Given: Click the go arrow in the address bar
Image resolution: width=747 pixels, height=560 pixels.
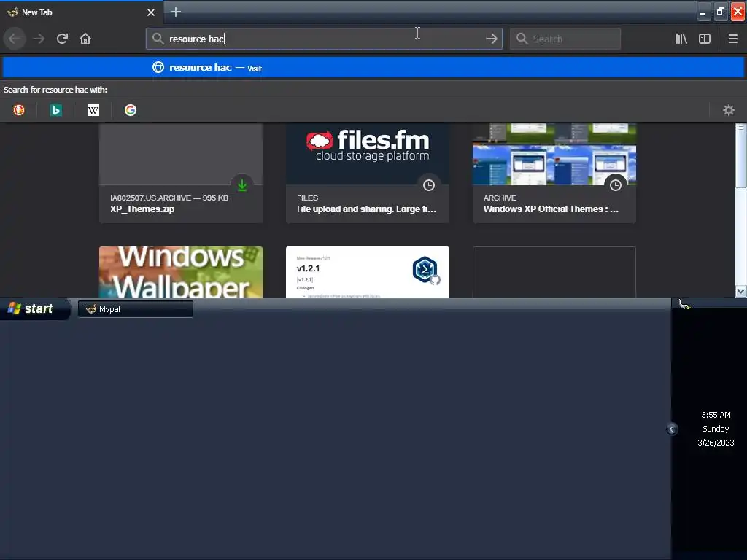Looking at the screenshot, I should (x=491, y=39).
